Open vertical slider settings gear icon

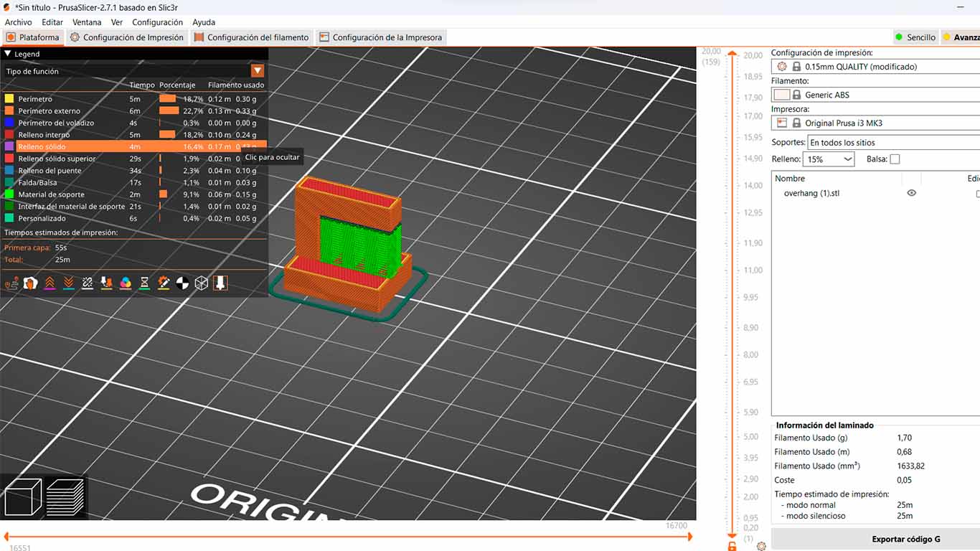(761, 546)
